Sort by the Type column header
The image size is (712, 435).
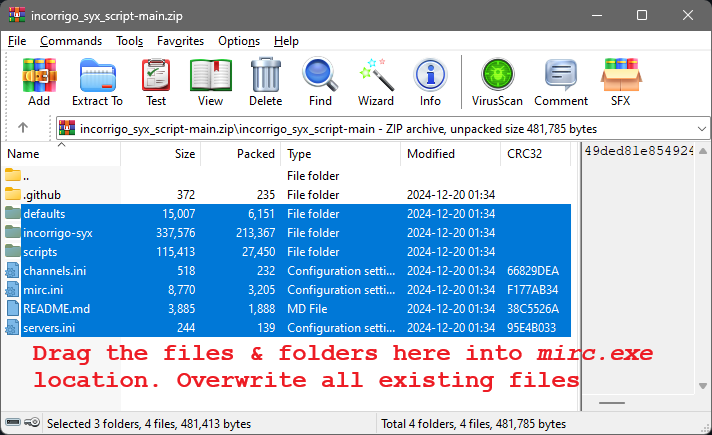coord(341,154)
